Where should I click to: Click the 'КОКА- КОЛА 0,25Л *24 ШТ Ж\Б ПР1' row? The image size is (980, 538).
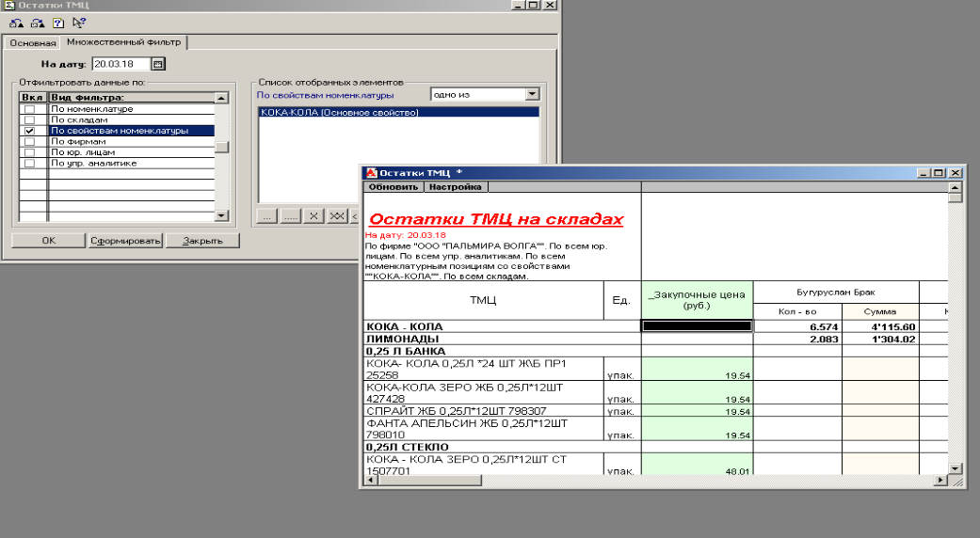tap(484, 369)
